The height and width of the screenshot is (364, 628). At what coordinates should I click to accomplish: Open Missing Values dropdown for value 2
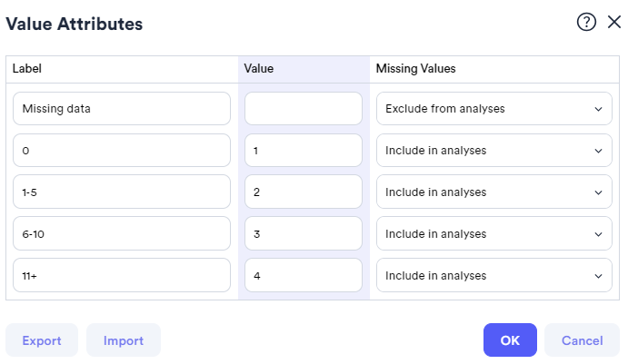point(493,192)
